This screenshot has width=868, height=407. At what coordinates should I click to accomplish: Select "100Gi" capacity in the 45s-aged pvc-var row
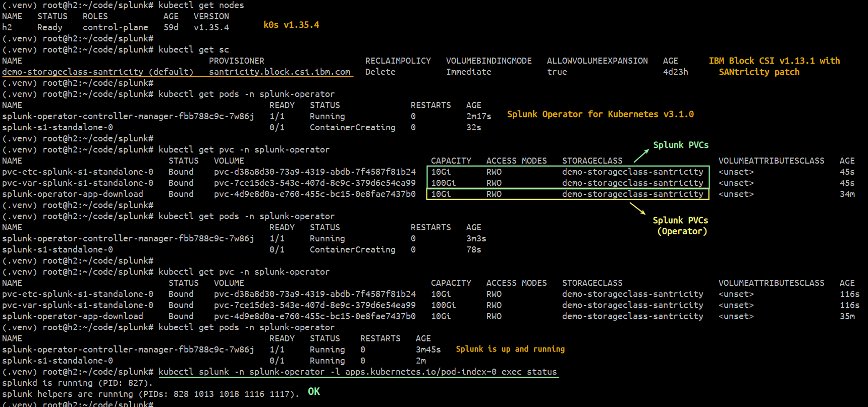(x=444, y=183)
